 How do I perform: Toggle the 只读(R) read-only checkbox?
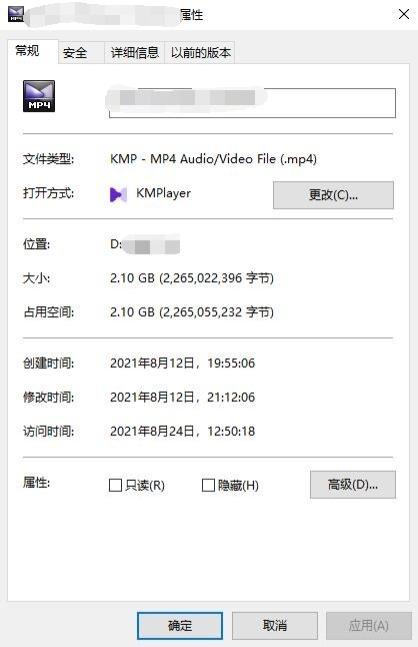(x=115, y=485)
